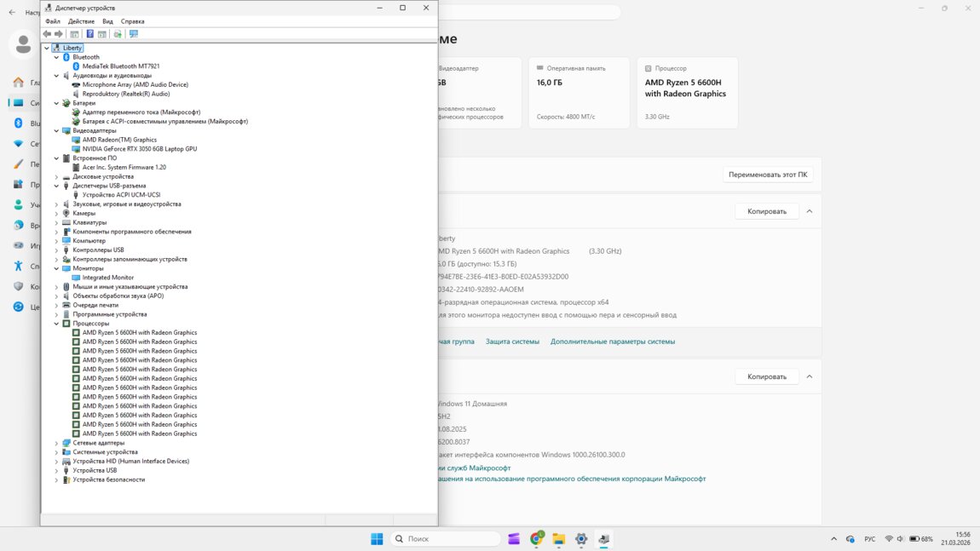Screen dimensions: 980x551
Task: Open File Explorer from the taskbar
Action: (x=559, y=539)
